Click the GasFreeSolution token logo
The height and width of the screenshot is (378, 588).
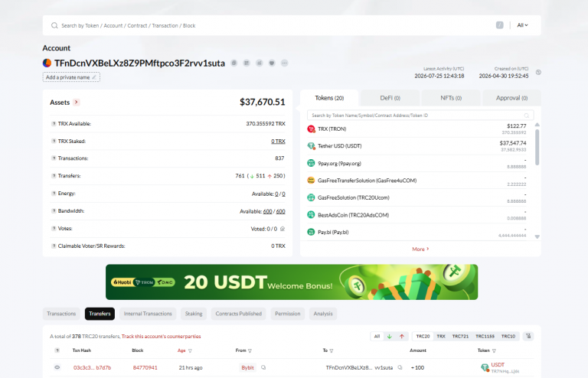(311, 197)
